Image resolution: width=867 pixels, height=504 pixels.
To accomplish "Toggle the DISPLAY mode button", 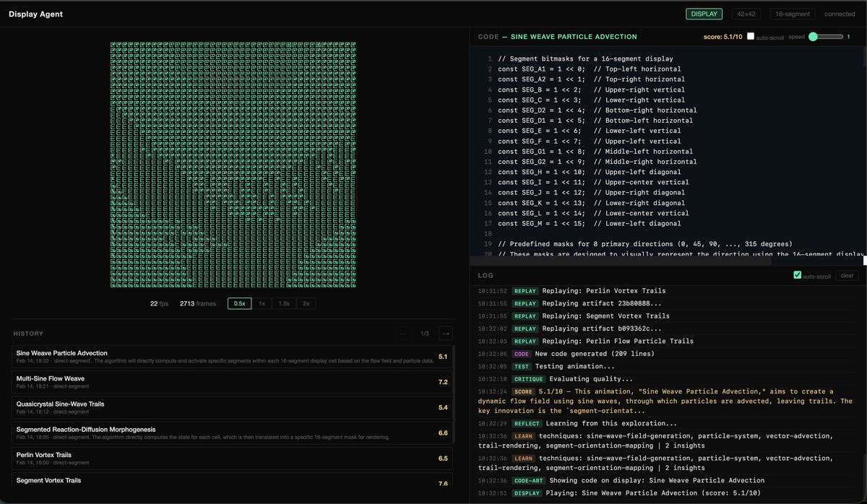I will (x=704, y=14).
